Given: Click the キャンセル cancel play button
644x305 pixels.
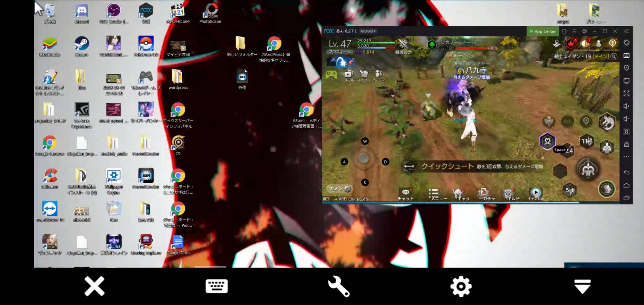Looking at the screenshot, I should [536, 194].
